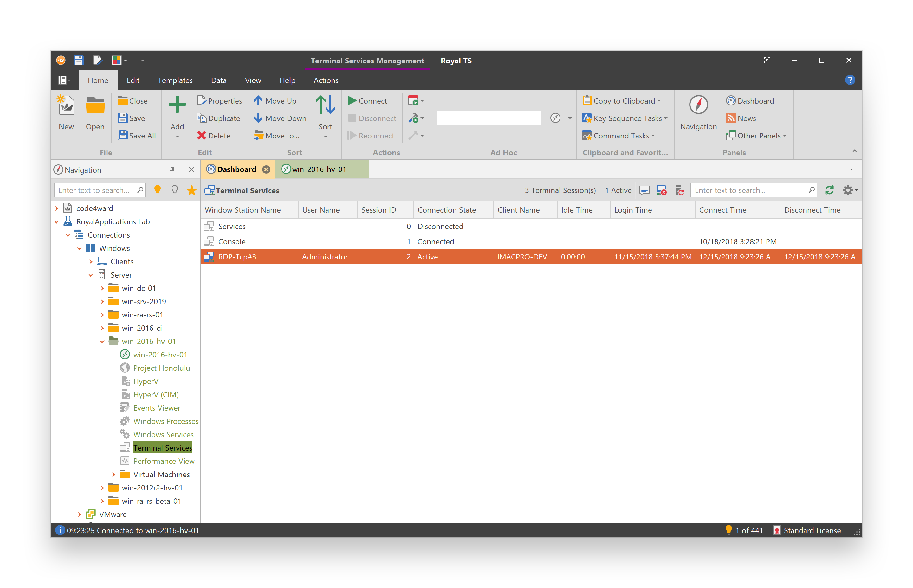Click the Ad Hoc connect icon
The height and width of the screenshot is (588, 913).
click(555, 118)
